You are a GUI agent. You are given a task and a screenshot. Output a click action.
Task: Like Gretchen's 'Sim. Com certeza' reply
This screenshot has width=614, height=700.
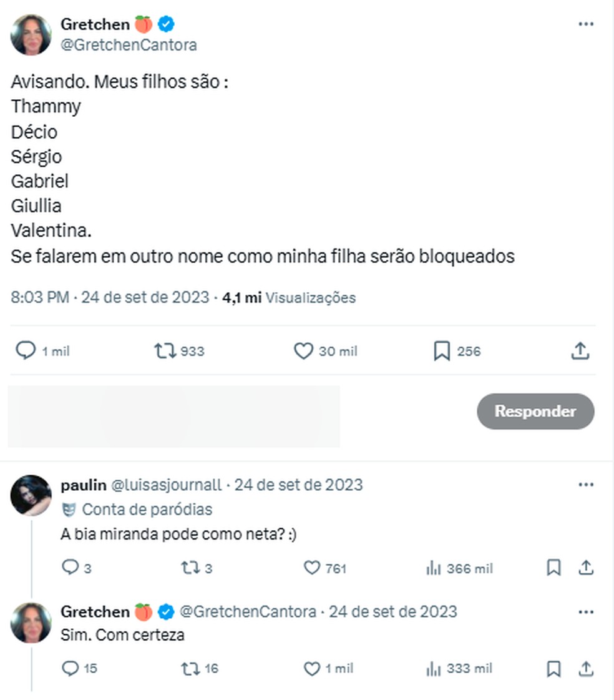pos(311,669)
